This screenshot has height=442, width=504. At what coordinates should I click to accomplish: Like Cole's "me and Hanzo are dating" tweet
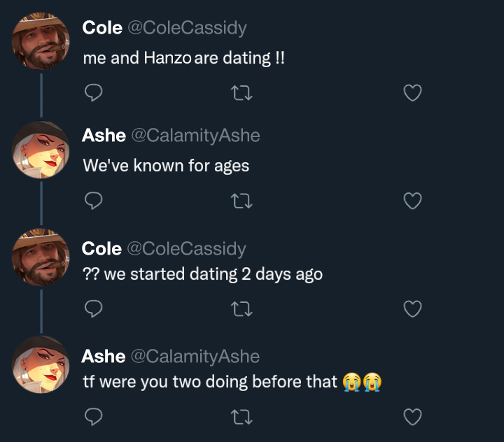tap(413, 92)
